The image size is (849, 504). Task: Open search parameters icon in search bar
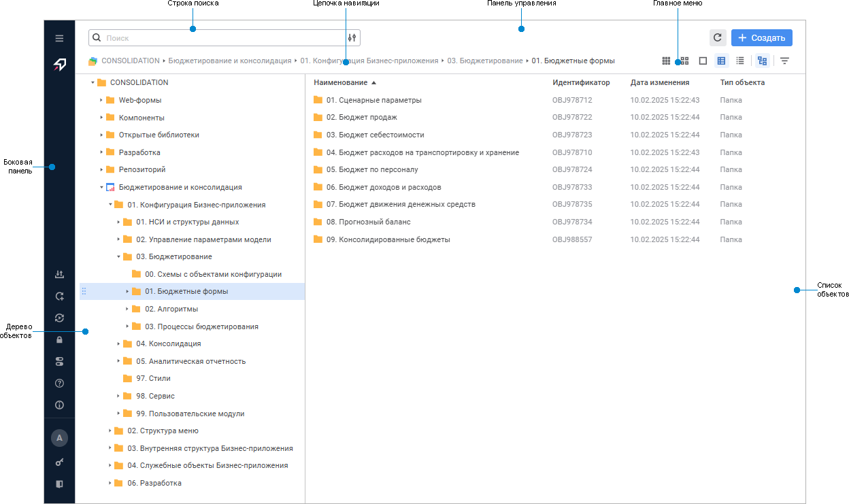352,37
